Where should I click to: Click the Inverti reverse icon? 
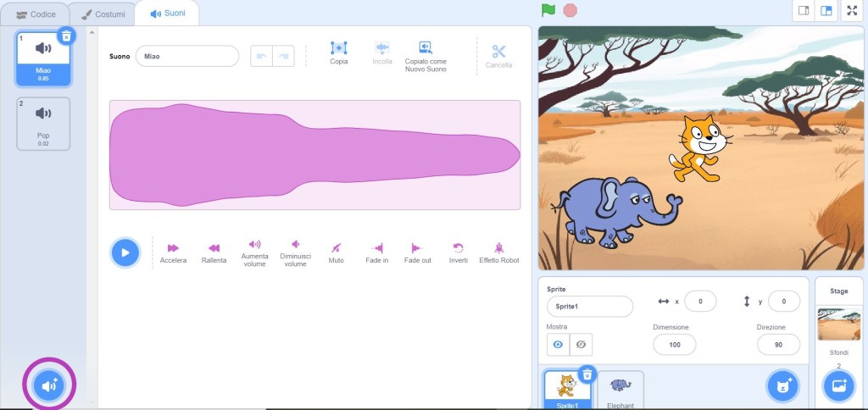point(458,248)
